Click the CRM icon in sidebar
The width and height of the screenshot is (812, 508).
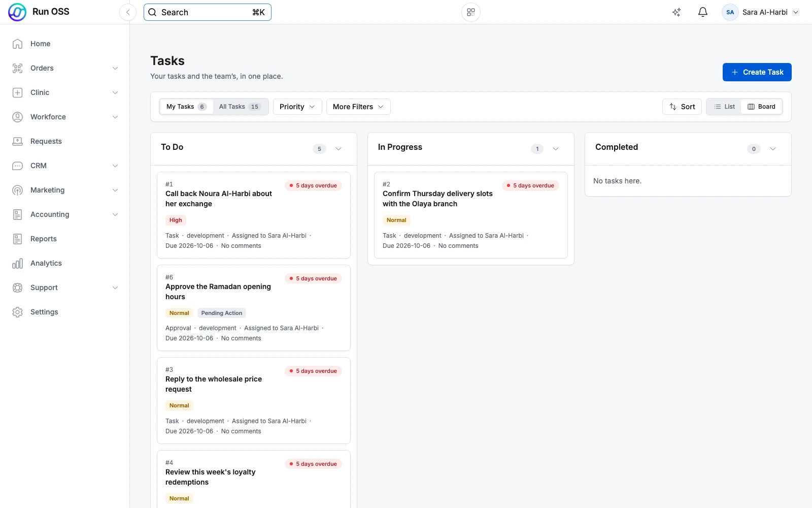pos(18,166)
